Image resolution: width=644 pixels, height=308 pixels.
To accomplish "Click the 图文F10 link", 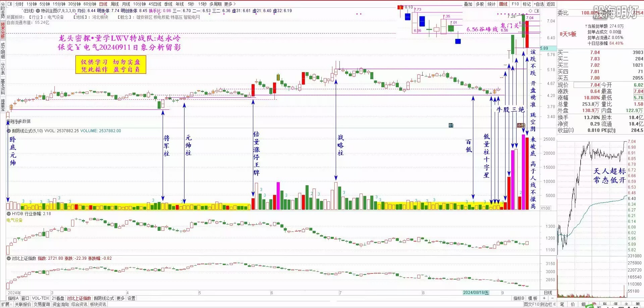I will tap(532, 304).
